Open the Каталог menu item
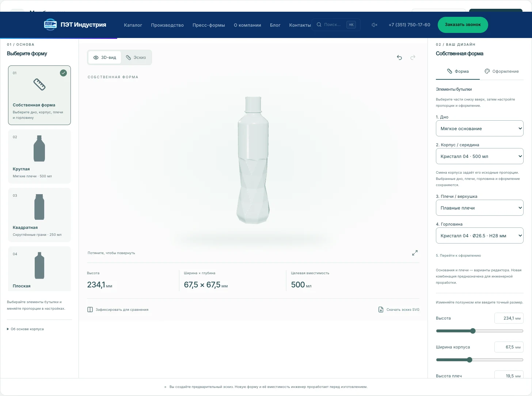532x396 pixels. (133, 25)
